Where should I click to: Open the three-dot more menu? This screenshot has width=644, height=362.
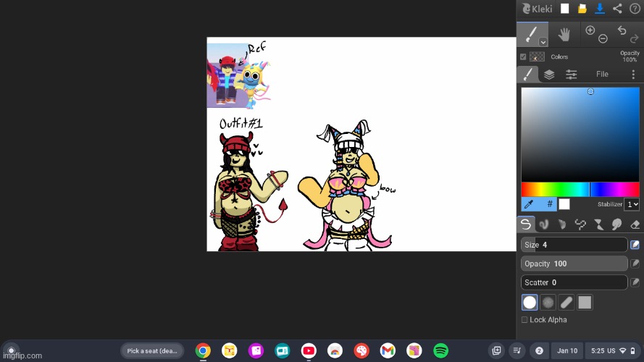(633, 75)
